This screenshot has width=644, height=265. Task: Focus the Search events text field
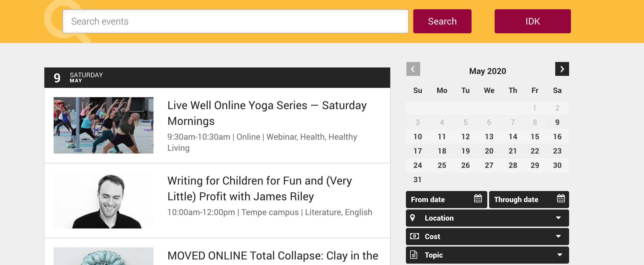235,21
